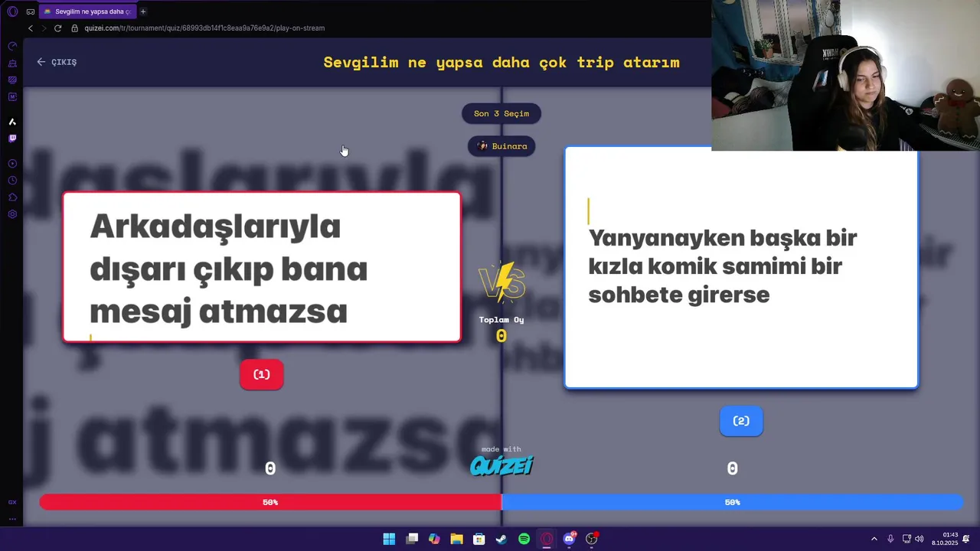Open the GX Corner gamepad icon
Image resolution: width=980 pixels, height=551 pixels.
tap(31, 11)
